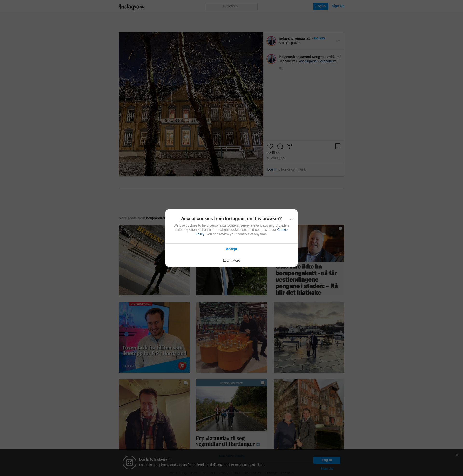Open the listetopp for FrP post thumbnail
The height and width of the screenshot is (476, 463).
pyautogui.click(x=154, y=337)
